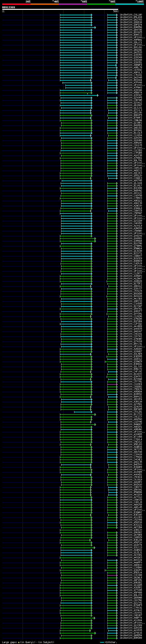Pick hit UniRef100_Q46XA7
The width and height of the screenshot is (146, 644).
click(131, 331)
